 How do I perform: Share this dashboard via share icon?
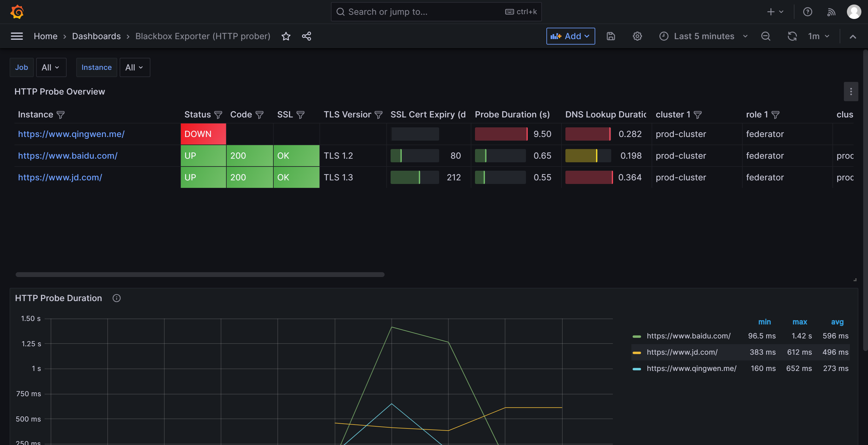(306, 36)
